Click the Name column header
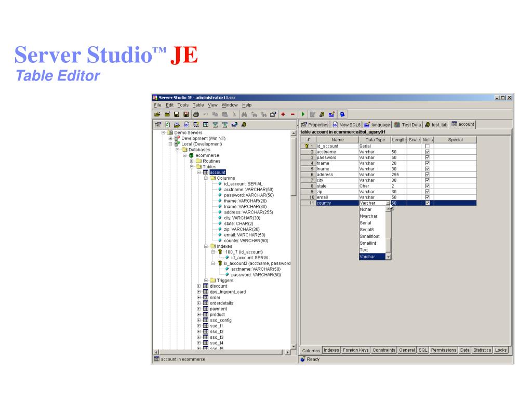Image resolution: width=532 pixels, height=399 pixels. (x=338, y=140)
